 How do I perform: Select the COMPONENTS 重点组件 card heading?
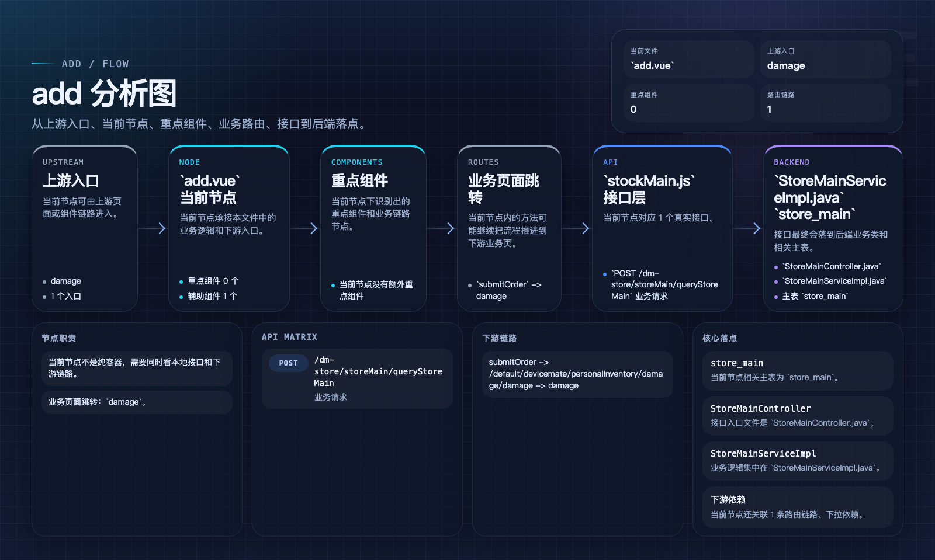click(x=359, y=181)
